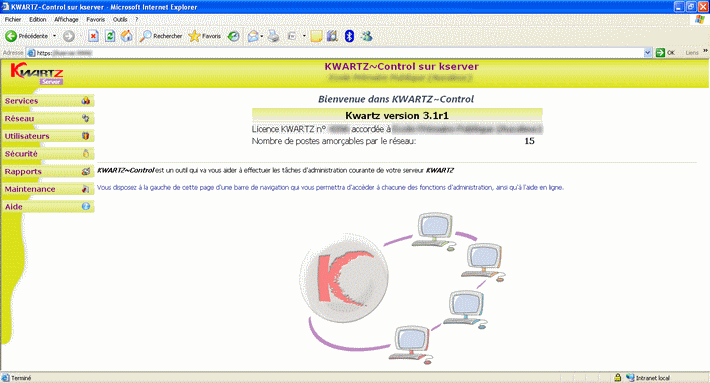710x383 pixels.
Task: Click the green Précédente back button
Action: click(26, 36)
